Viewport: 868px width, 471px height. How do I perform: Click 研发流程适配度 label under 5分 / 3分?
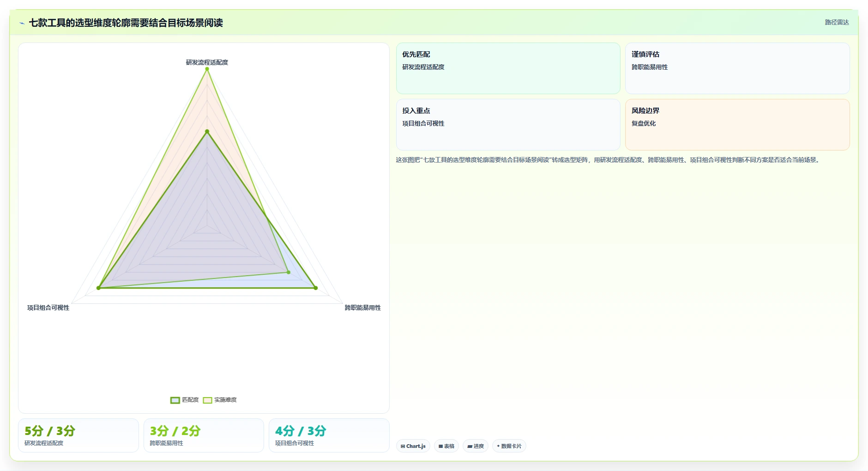click(x=44, y=443)
